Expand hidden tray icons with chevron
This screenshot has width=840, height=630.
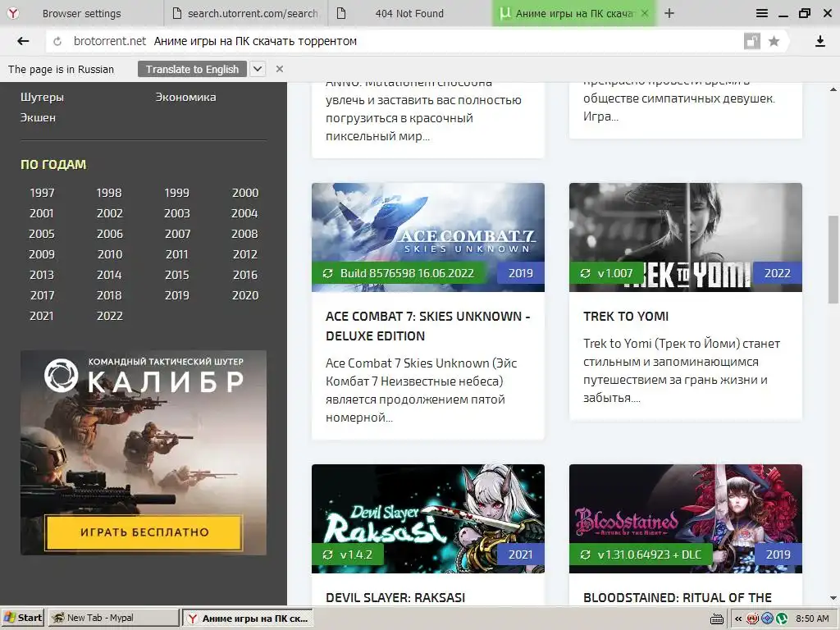(738, 619)
